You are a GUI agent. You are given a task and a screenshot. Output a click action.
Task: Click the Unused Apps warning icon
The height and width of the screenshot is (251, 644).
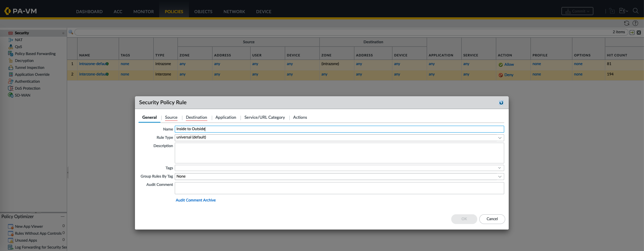pyautogui.click(x=11, y=240)
